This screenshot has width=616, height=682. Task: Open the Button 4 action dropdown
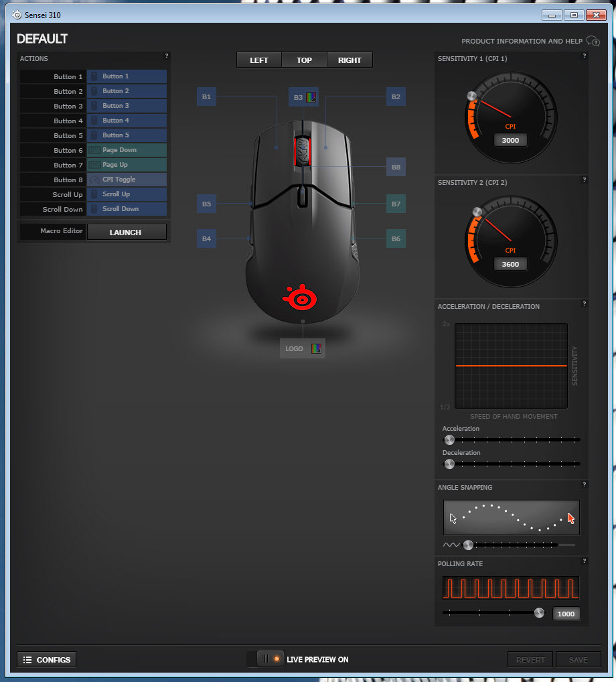[127, 121]
